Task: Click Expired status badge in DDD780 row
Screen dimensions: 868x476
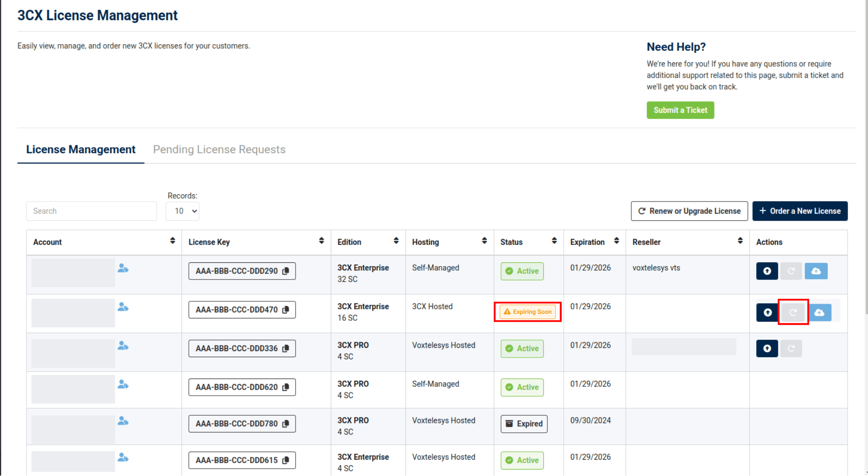Action: (524, 424)
